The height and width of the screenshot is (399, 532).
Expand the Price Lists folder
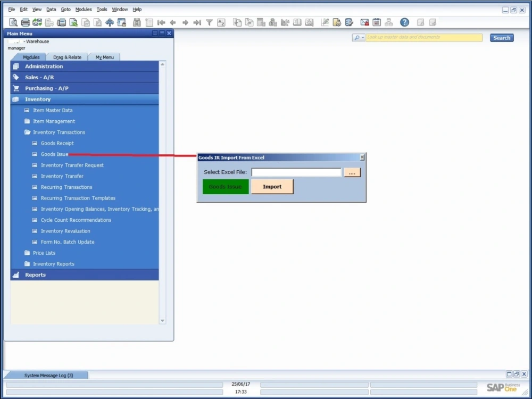(x=44, y=253)
